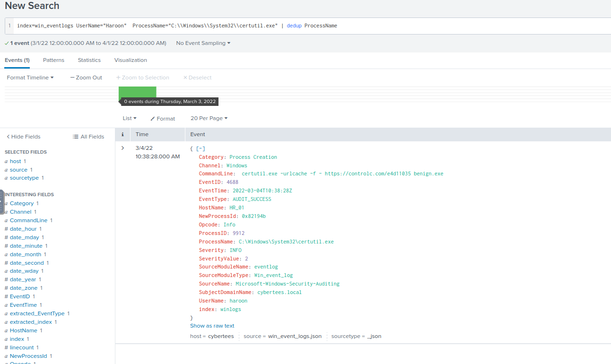Open the EventTime field in sidebar
611x364 pixels.
(x=23, y=305)
